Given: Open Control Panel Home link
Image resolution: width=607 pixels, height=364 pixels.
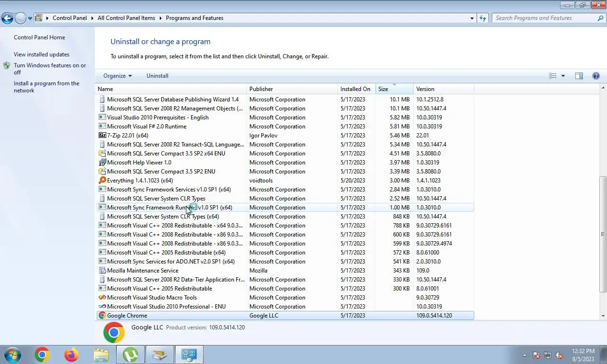Looking at the screenshot, I should click(39, 37).
